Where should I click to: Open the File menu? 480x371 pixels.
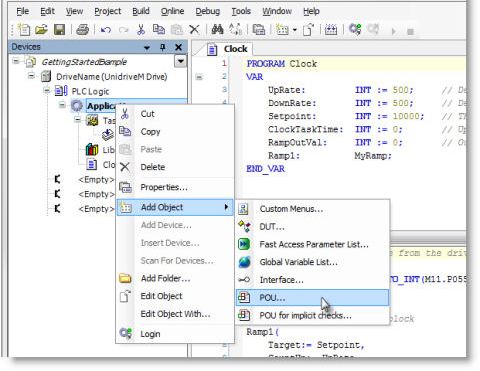(x=23, y=11)
